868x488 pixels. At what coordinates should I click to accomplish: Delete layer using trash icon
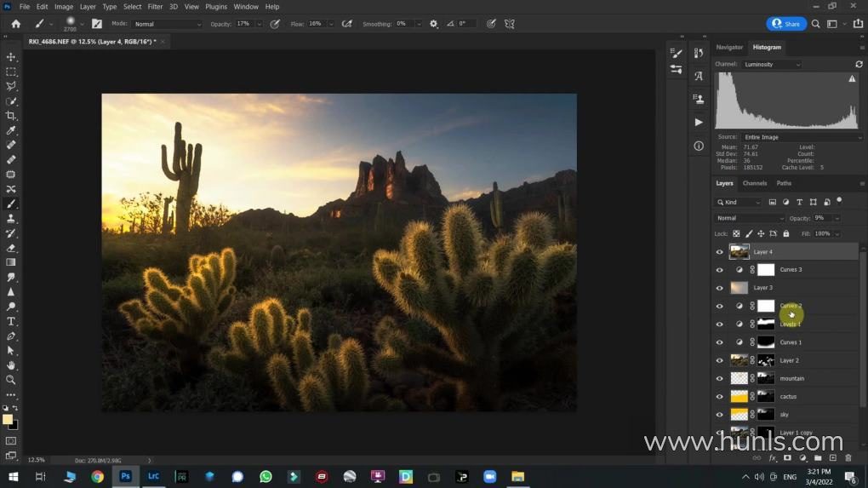tap(848, 458)
